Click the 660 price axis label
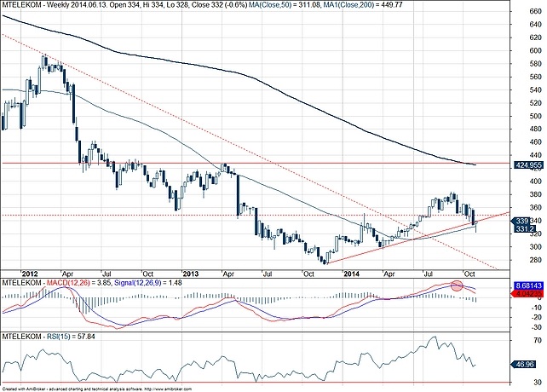Viewport: 547px width, 392px height. point(535,12)
